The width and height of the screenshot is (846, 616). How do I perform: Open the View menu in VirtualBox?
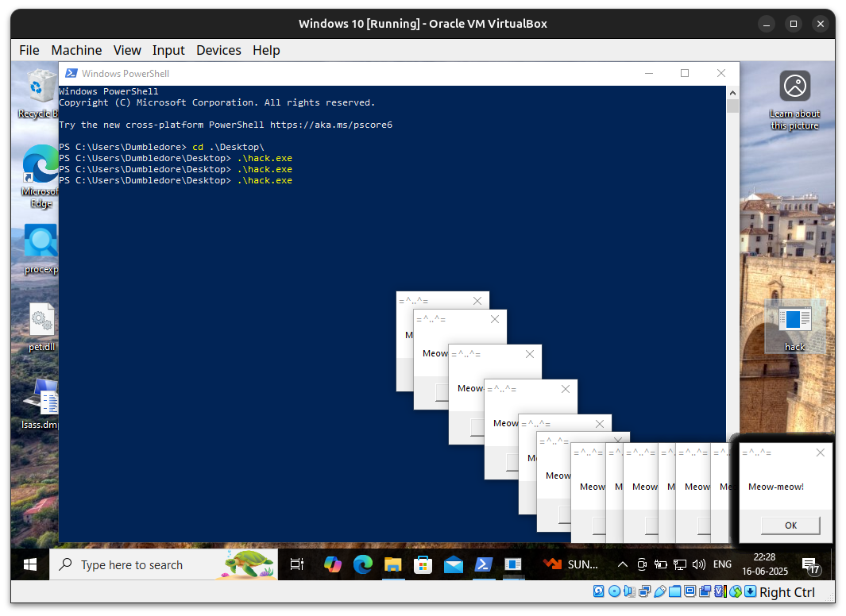point(127,50)
